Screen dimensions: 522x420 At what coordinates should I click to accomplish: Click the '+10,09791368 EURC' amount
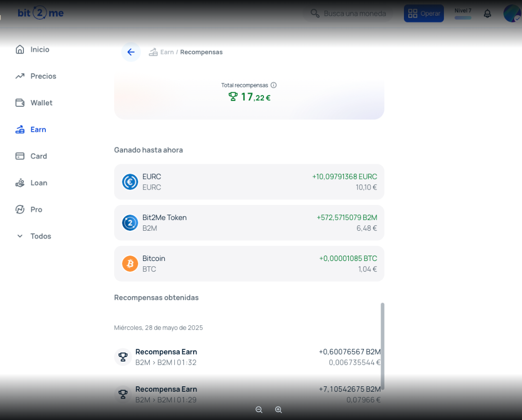pyautogui.click(x=344, y=177)
